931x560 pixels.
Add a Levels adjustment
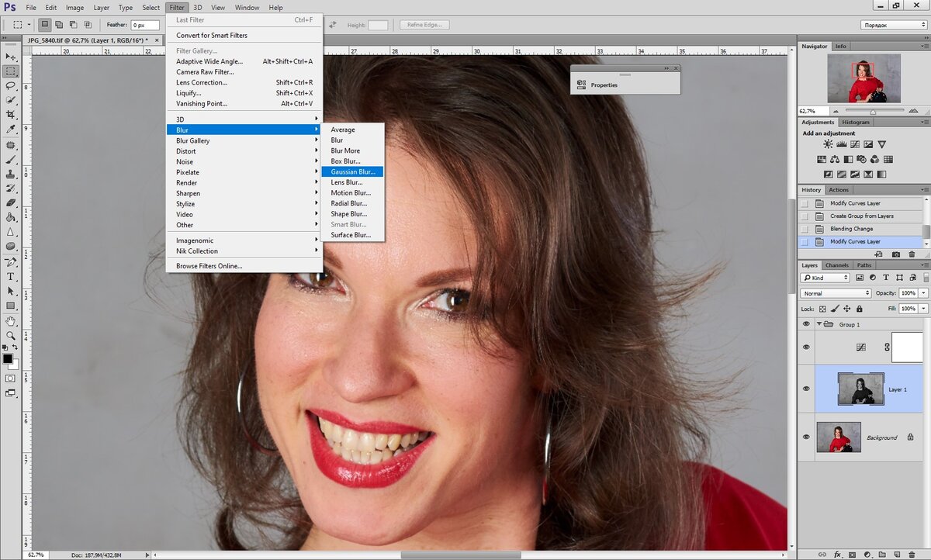(842, 144)
